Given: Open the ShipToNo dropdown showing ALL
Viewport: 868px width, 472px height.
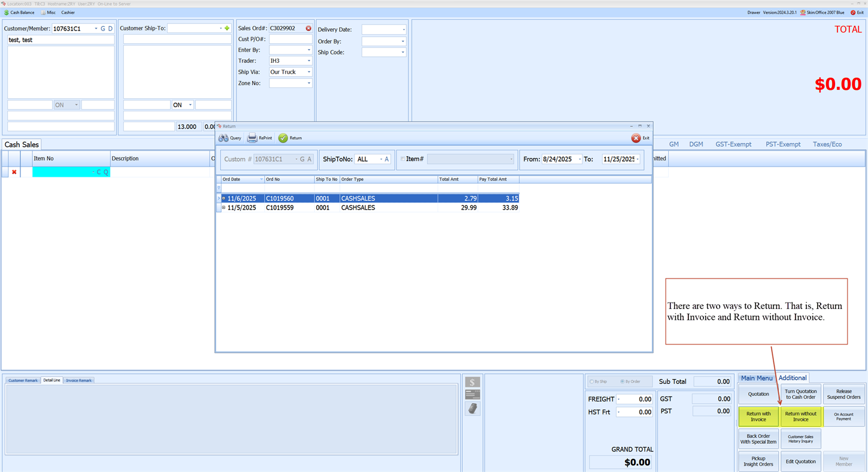Looking at the screenshot, I should click(x=380, y=159).
